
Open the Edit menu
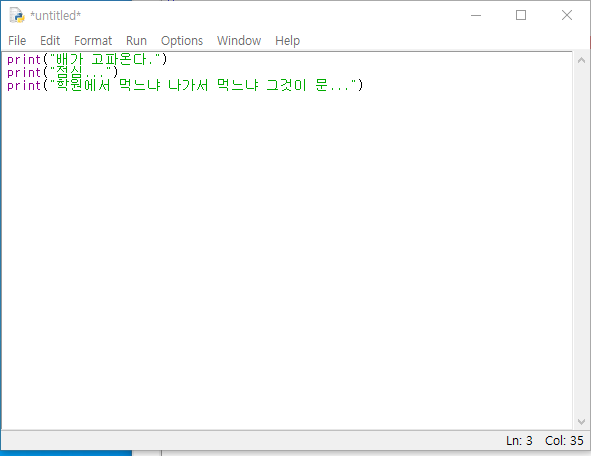tap(50, 40)
